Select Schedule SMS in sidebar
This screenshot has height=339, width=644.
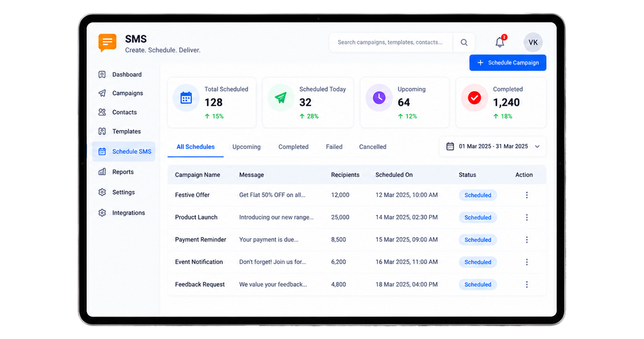coord(124,152)
